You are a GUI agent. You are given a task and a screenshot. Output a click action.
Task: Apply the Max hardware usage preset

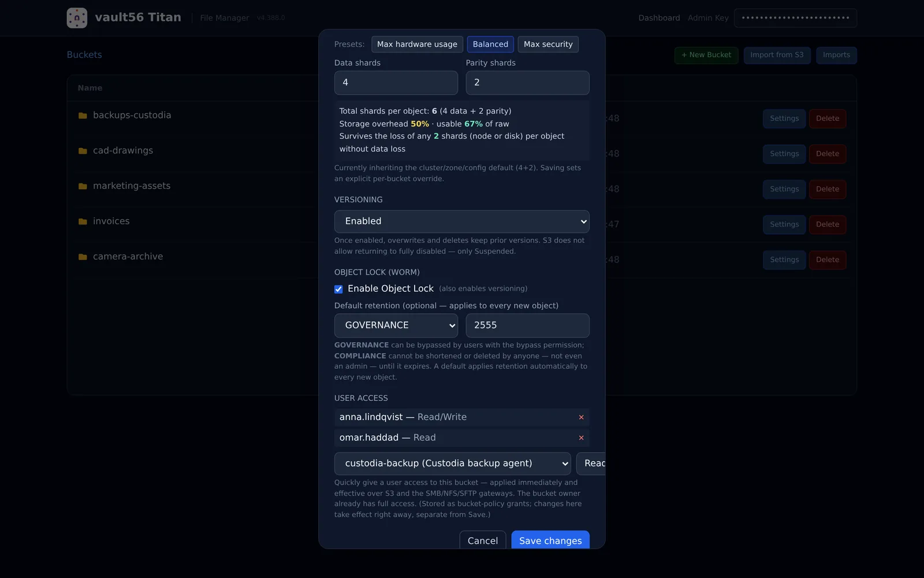point(417,45)
